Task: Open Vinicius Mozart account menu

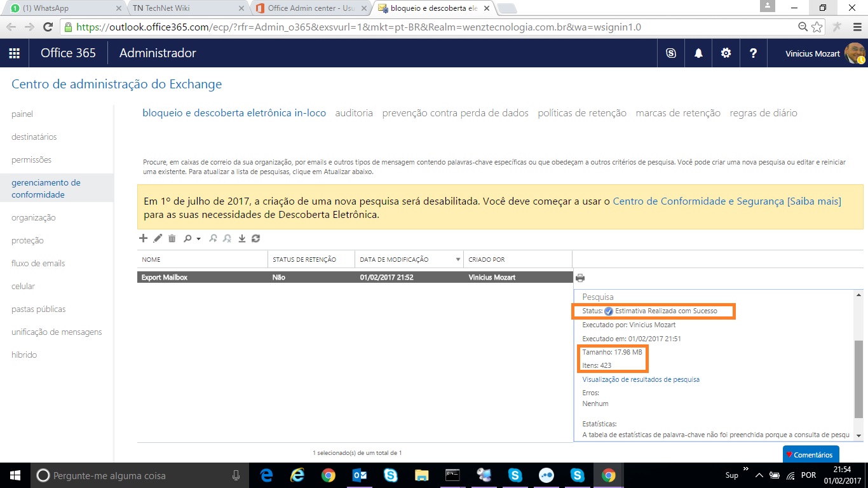Action: tap(817, 53)
